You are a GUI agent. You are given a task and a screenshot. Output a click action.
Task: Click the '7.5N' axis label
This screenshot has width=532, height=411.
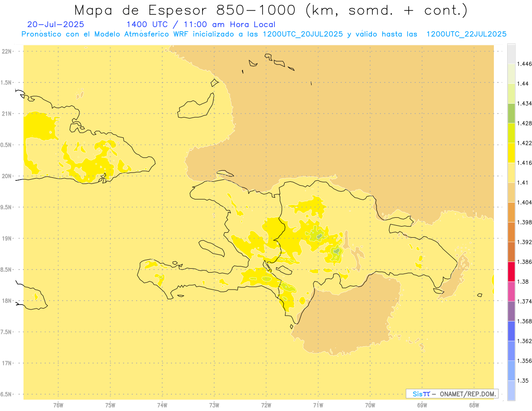[x=6, y=332]
